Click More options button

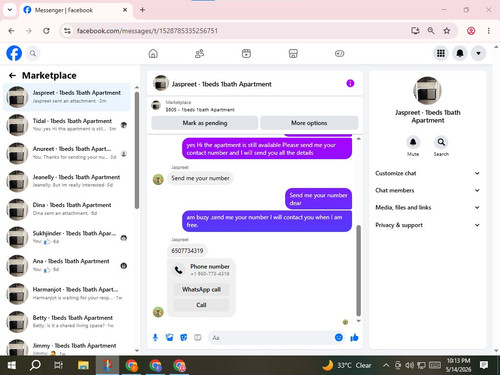pos(309,123)
